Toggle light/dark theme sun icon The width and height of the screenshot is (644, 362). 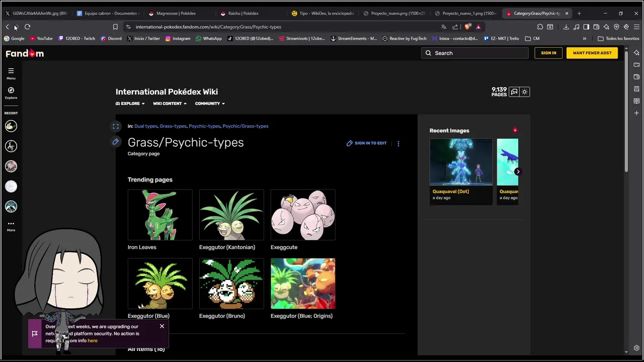coord(525,92)
